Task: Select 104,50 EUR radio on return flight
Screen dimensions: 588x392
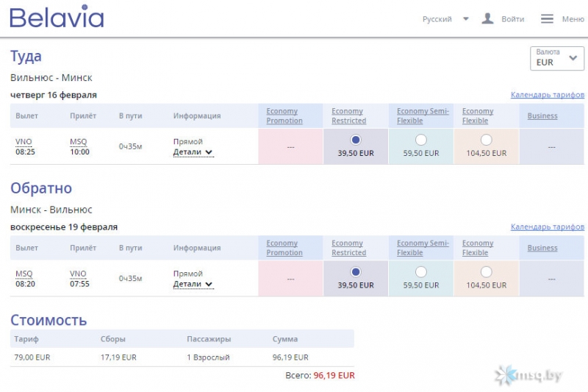Action: click(486, 272)
